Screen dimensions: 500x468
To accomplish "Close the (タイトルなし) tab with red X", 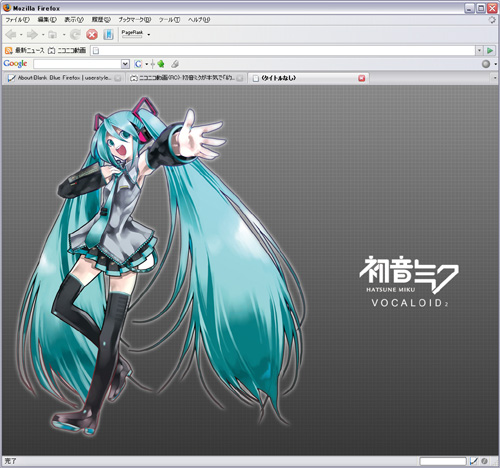I will (x=361, y=78).
